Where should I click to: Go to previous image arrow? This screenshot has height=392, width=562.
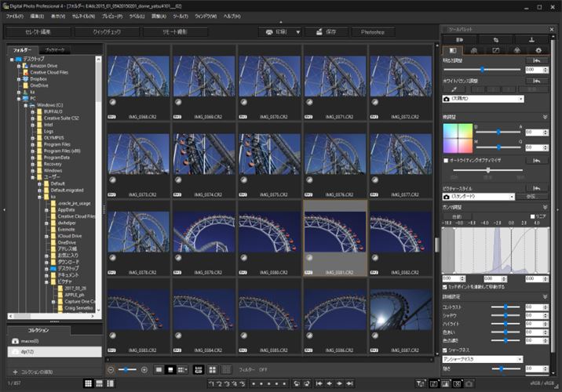[329, 383]
